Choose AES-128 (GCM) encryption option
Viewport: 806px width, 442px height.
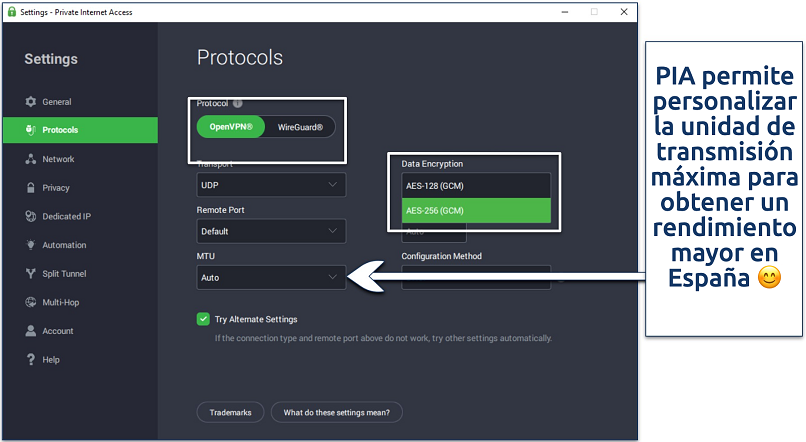(475, 185)
